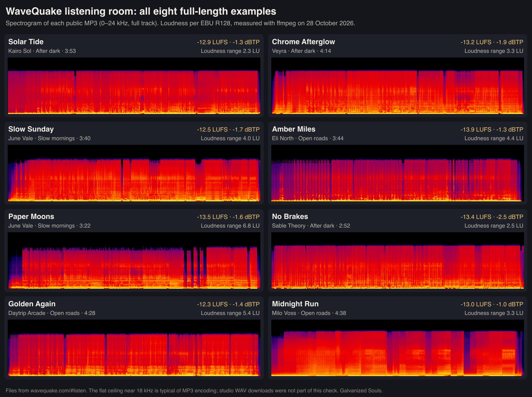The width and height of the screenshot is (532, 397).
Task: Click 'Loudness range 5.4 LU' on Golden Again
Action: (230, 313)
